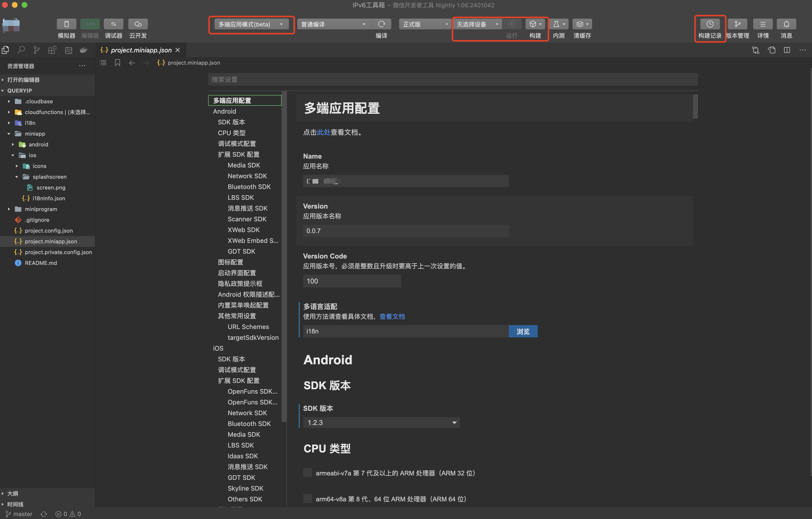
Task: Open the 详情 details panel
Action: tap(763, 24)
